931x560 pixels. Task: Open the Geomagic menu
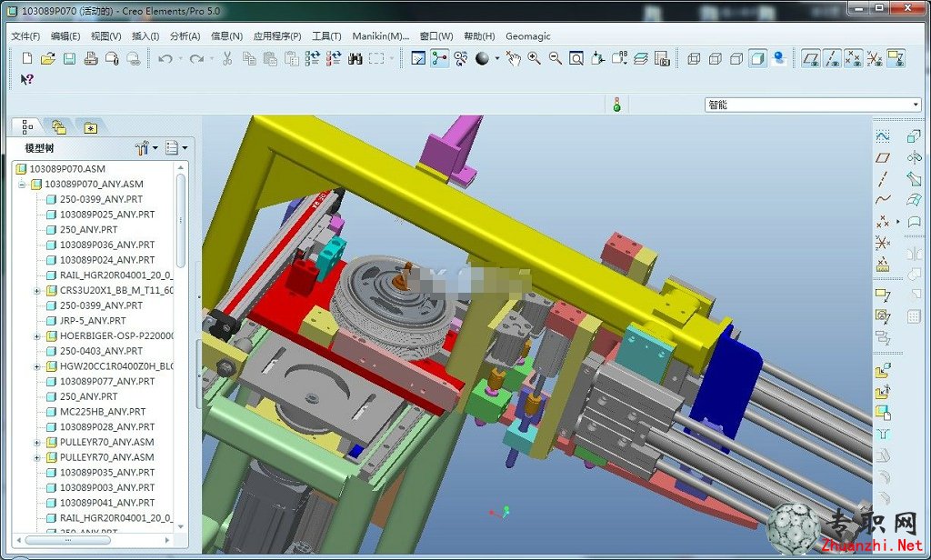[528, 36]
